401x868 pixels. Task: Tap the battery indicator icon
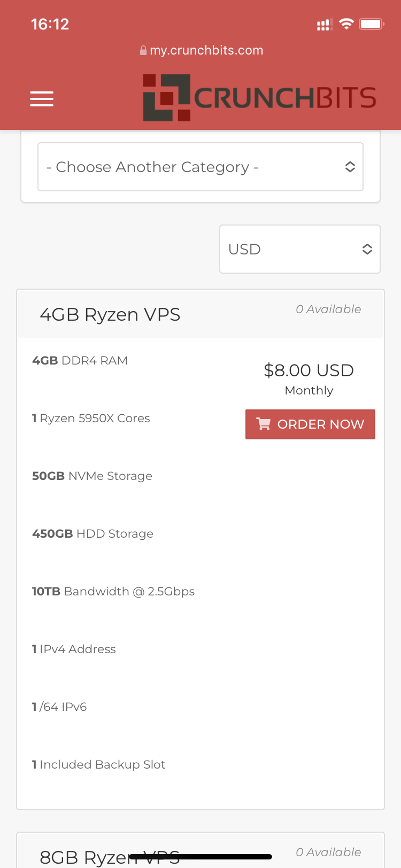[x=371, y=24]
